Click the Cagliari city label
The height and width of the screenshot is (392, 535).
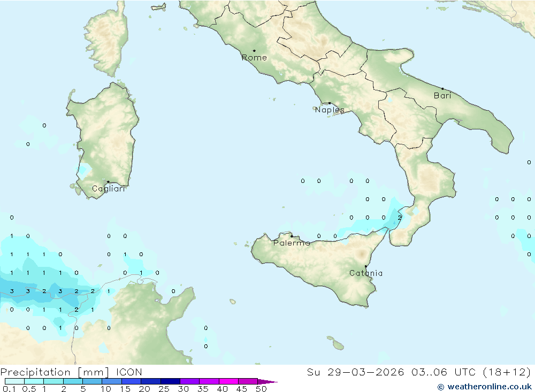(x=108, y=189)
